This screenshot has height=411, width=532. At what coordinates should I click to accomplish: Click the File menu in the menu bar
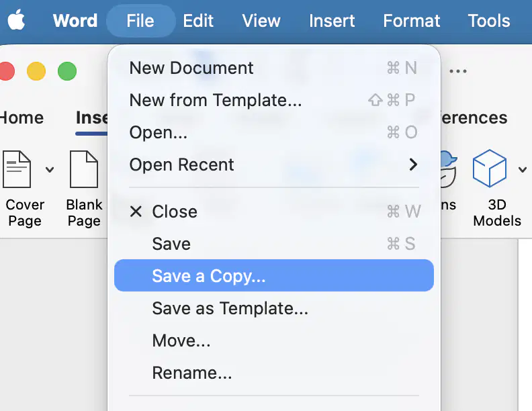140,21
